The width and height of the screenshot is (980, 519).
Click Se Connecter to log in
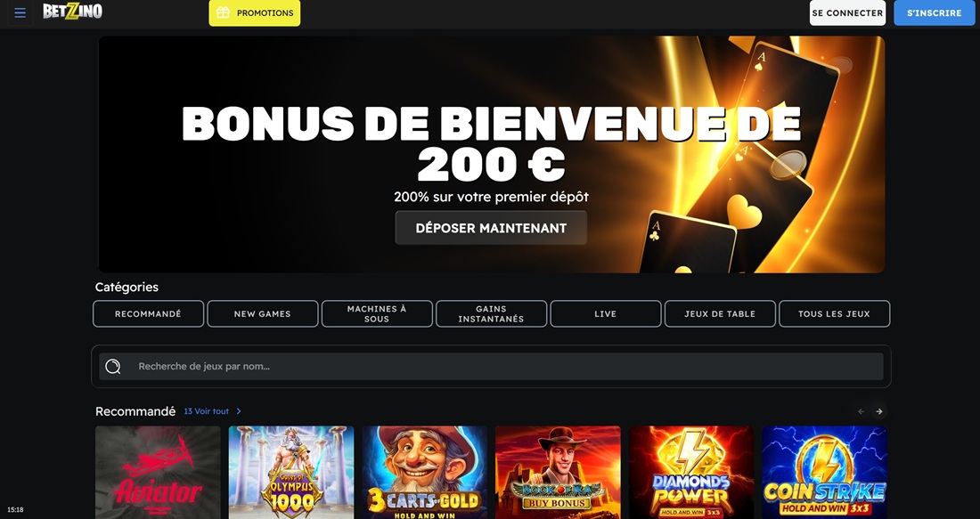pos(847,12)
